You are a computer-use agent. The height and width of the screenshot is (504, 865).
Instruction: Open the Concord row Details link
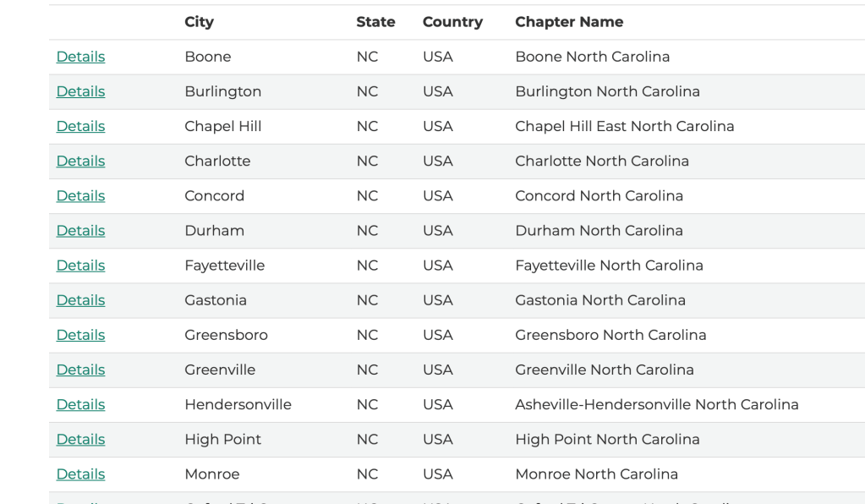(x=80, y=195)
